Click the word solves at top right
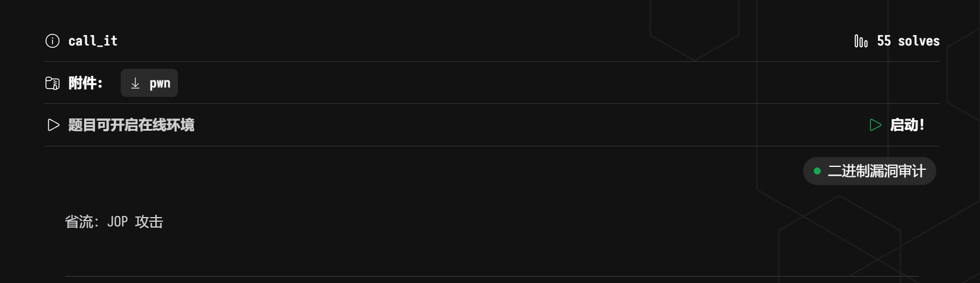 (x=919, y=41)
